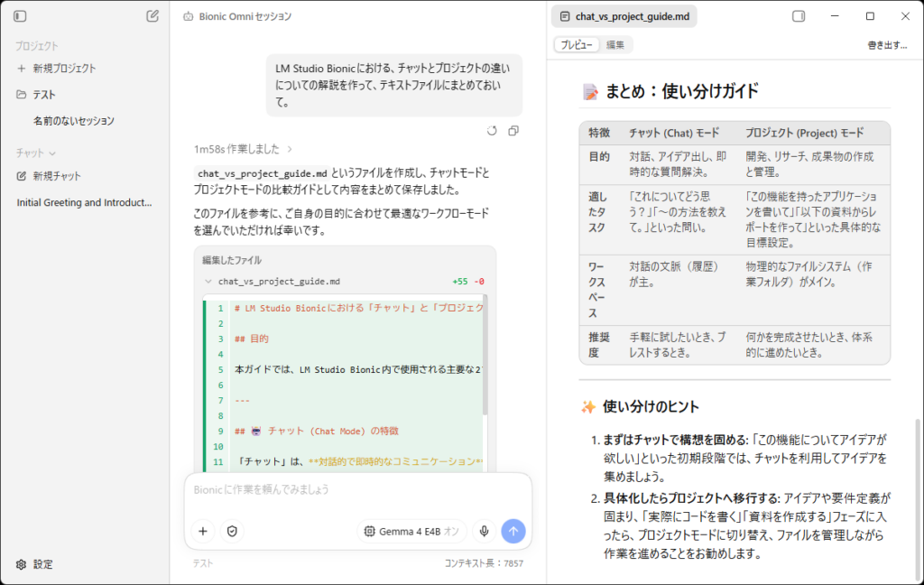This screenshot has width=924, height=585.
Task: Click the 編集したファイル label
Action: coord(232,260)
